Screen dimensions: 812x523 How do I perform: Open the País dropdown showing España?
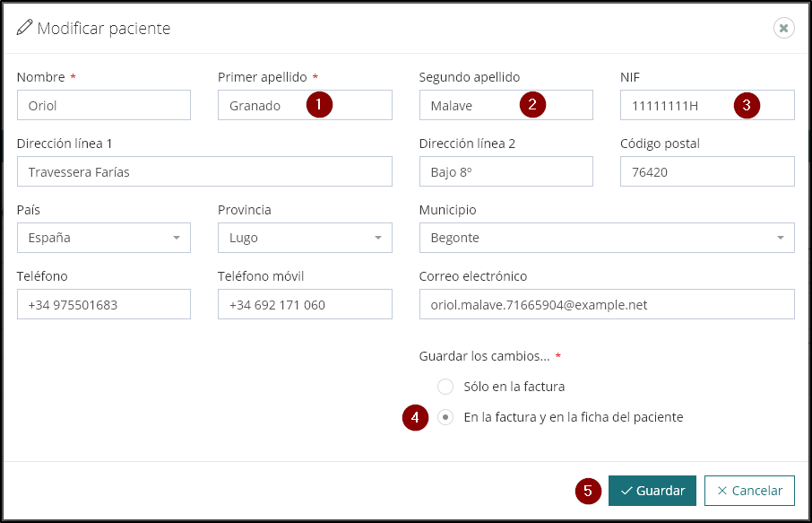(x=103, y=238)
